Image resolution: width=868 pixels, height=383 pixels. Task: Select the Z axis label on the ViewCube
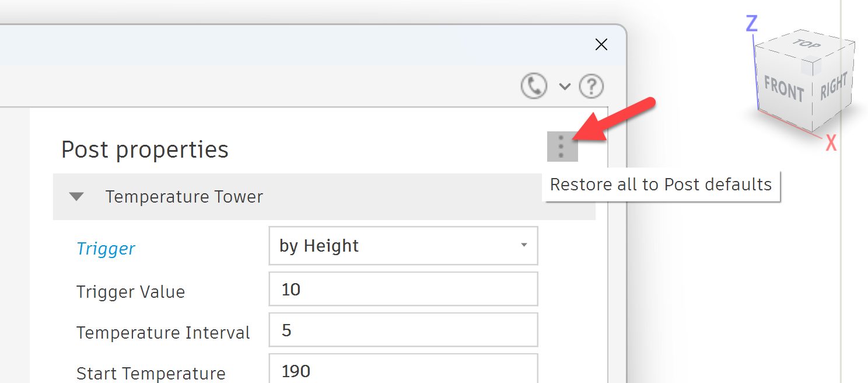click(751, 23)
